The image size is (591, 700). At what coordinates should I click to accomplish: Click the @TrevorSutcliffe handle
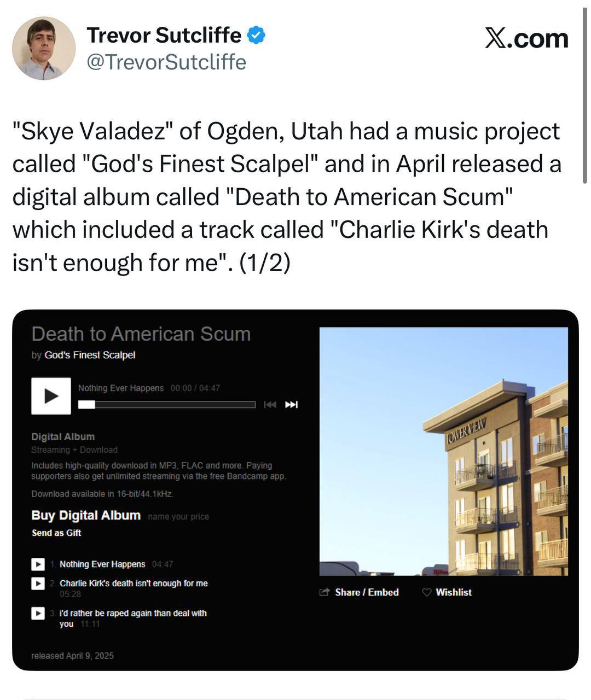click(x=166, y=62)
